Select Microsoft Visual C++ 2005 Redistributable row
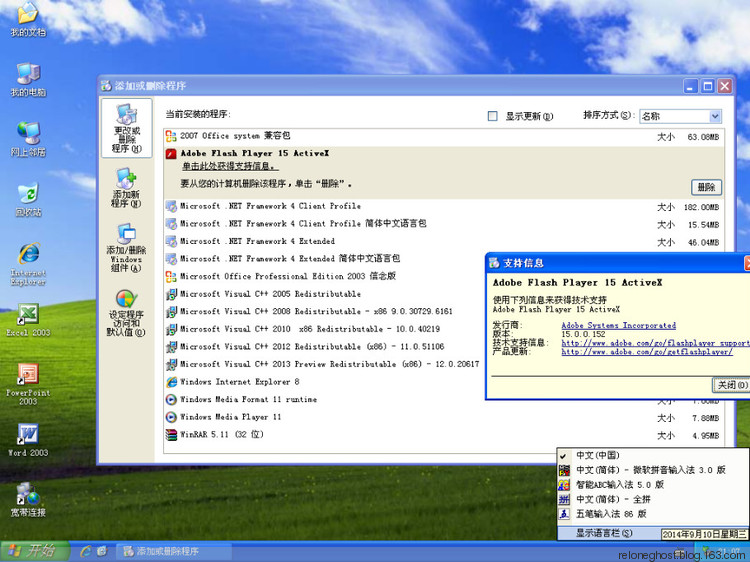The width and height of the screenshot is (750, 562). coord(324,294)
